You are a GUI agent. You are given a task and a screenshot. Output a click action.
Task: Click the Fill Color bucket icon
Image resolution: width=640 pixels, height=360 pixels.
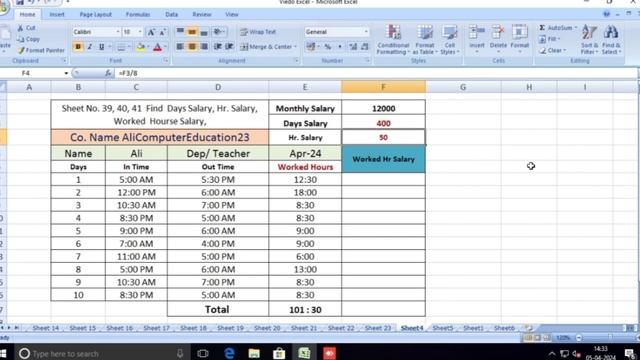tap(140, 47)
